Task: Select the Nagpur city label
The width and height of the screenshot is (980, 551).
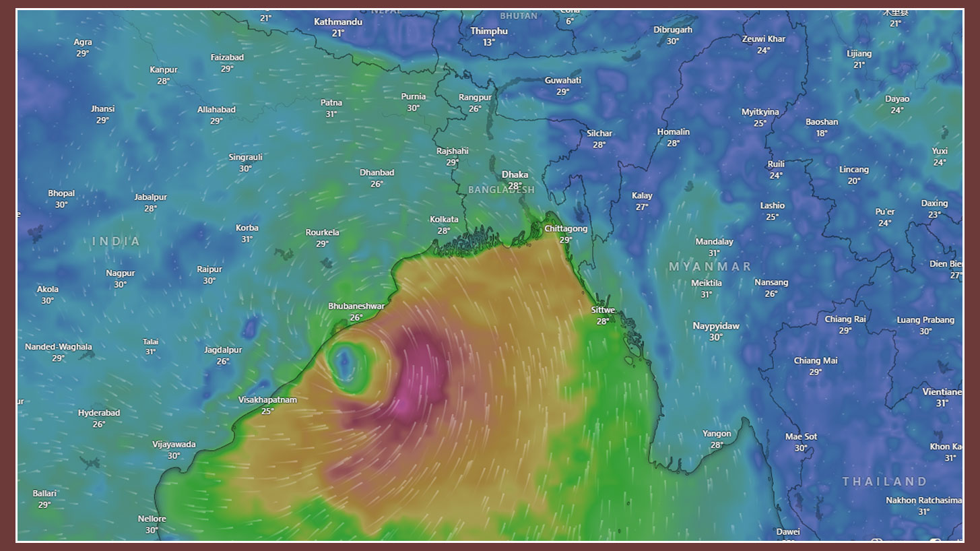Action: click(x=121, y=273)
